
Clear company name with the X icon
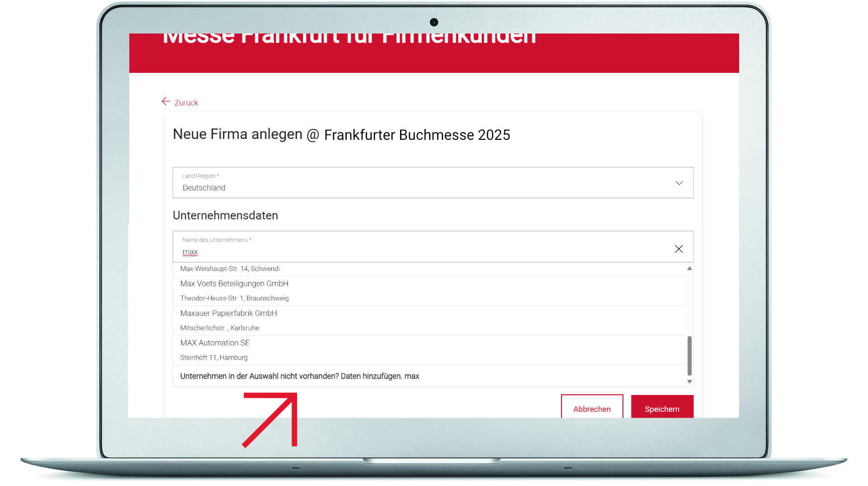point(679,249)
